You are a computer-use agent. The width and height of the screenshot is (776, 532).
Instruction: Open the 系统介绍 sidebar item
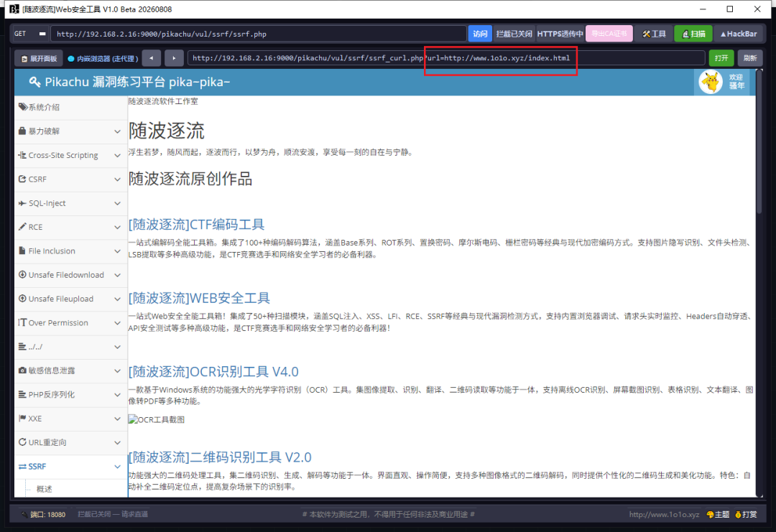click(70, 107)
